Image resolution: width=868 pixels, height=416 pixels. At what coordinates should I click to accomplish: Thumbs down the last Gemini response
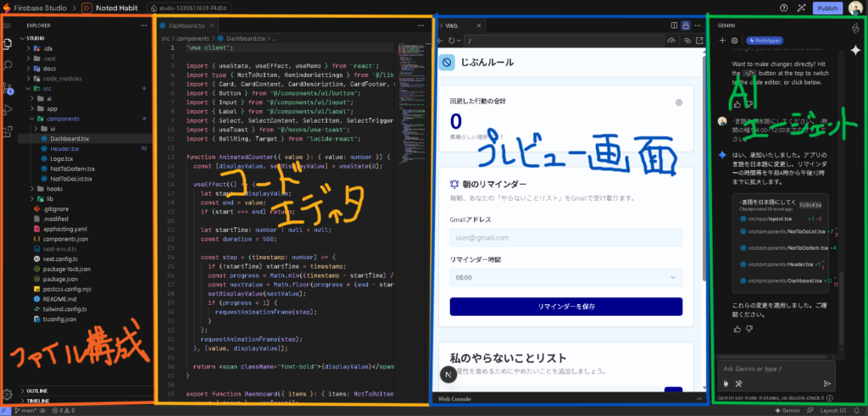tap(749, 329)
